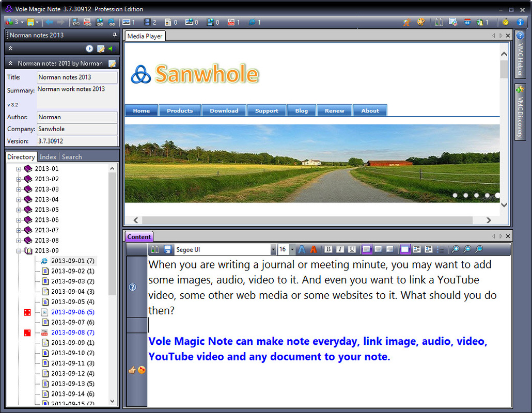This screenshot has height=413, width=532.
Task: Collapse the 2013-09 tree node
Action: [19, 251]
